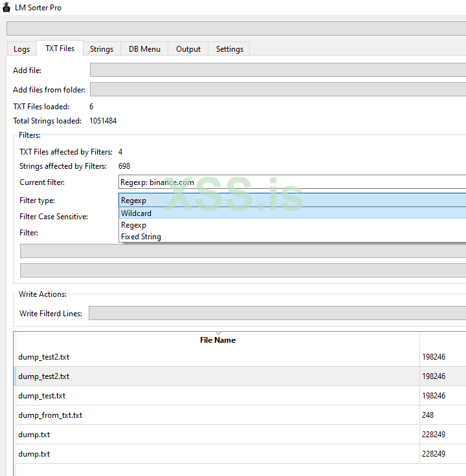Open the Settings tab
The height and width of the screenshot is (476, 466).
[x=229, y=49]
